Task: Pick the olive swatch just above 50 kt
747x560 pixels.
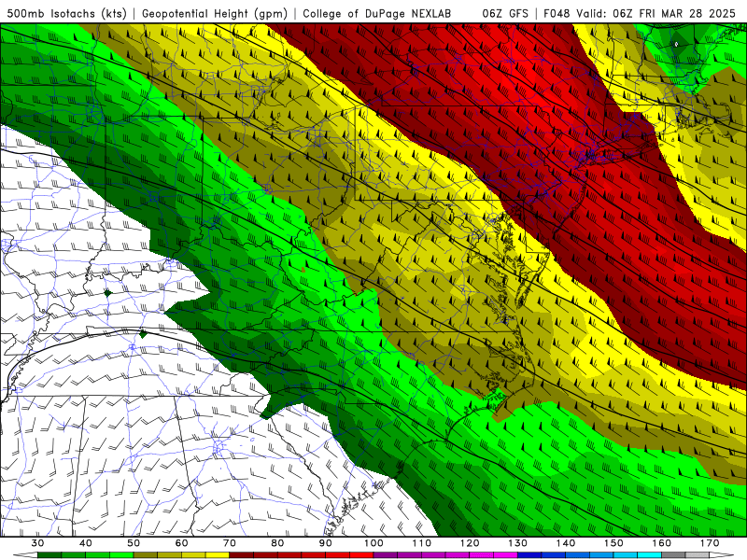Action: click(146, 555)
